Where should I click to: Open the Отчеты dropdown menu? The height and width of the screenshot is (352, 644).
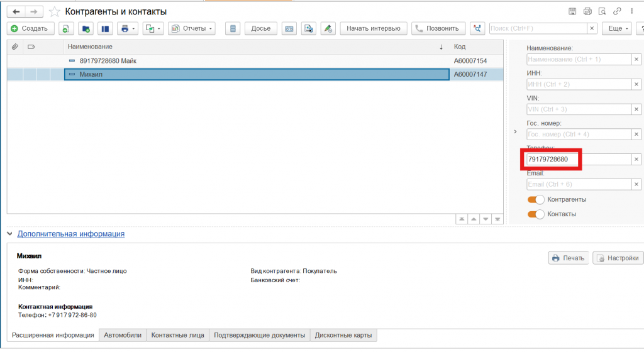pos(192,28)
